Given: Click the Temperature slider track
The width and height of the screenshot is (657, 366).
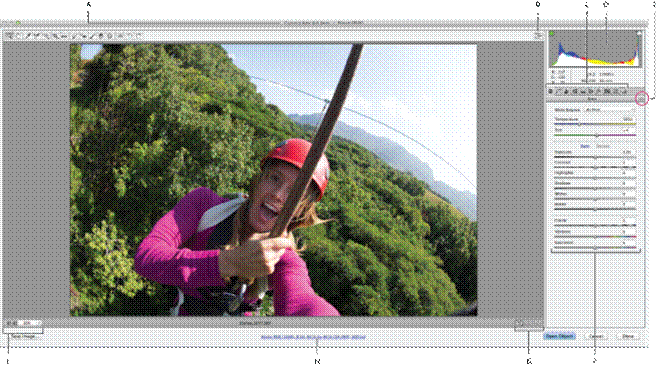Looking at the screenshot, I should pos(595,124).
